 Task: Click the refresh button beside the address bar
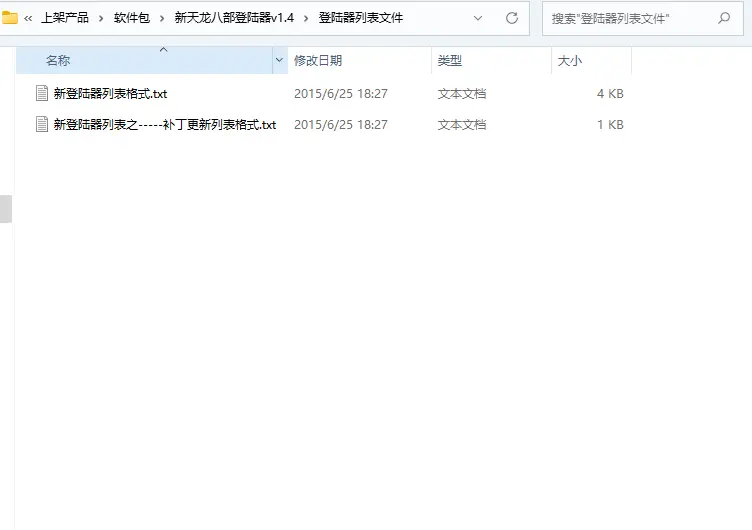[512, 18]
